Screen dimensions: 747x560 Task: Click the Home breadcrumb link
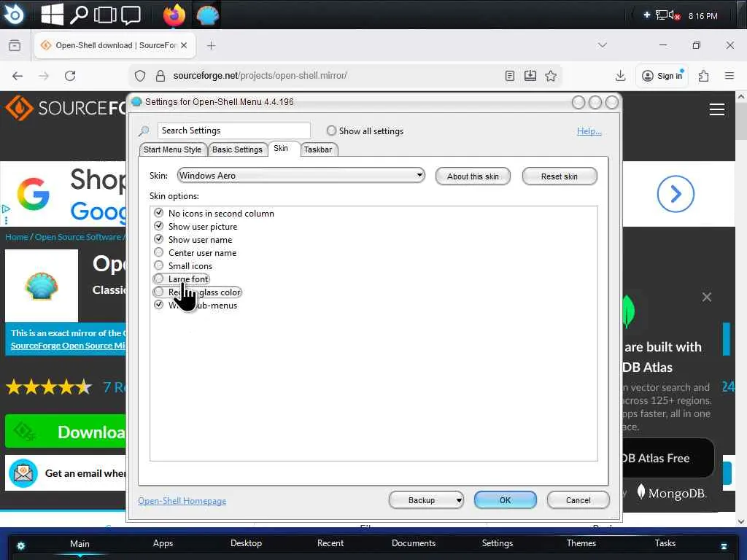(x=17, y=237)
